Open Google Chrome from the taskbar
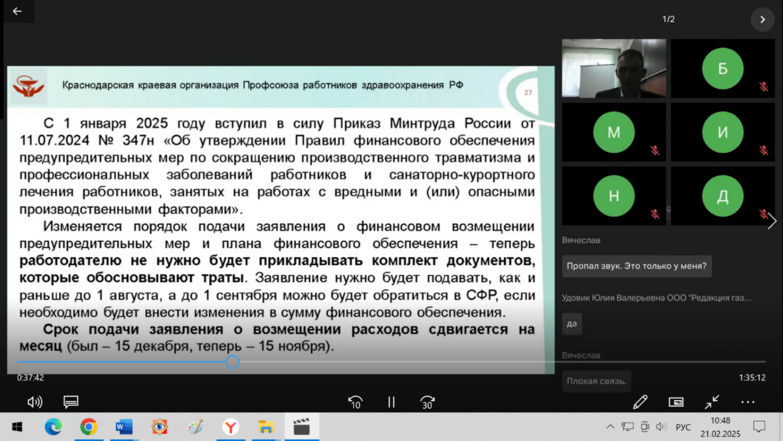783x441 pixels. pos(89,427)
